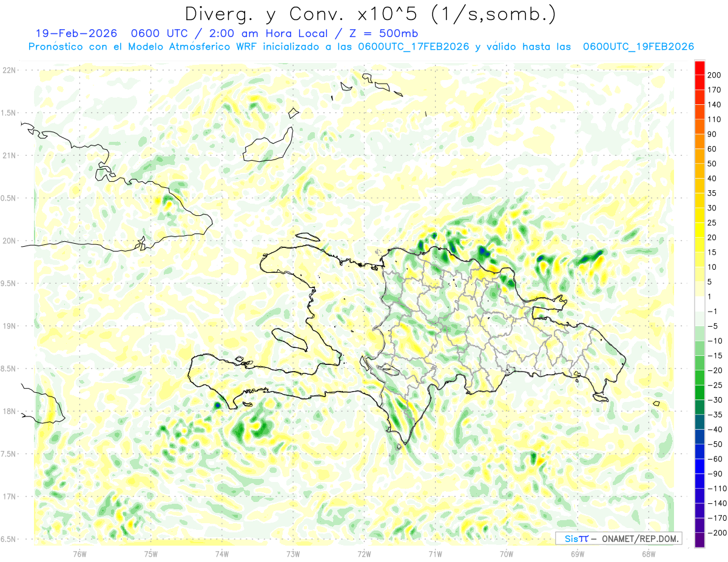This screenshot has width=728, height=562.
Task: Click the positive "140" color bar value
Action: pyautogui.click(x=714, y=104)
